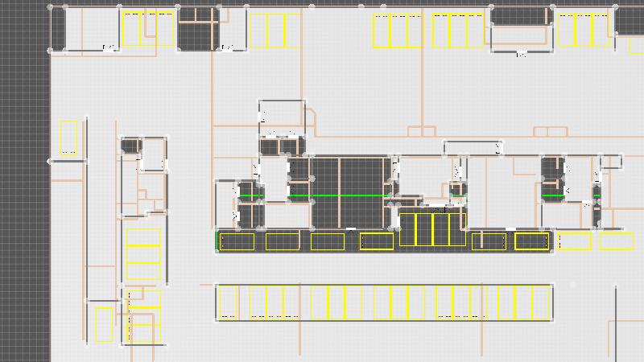
Task: Click the first yellow box right of dark strip
Action: pos(574,241)
